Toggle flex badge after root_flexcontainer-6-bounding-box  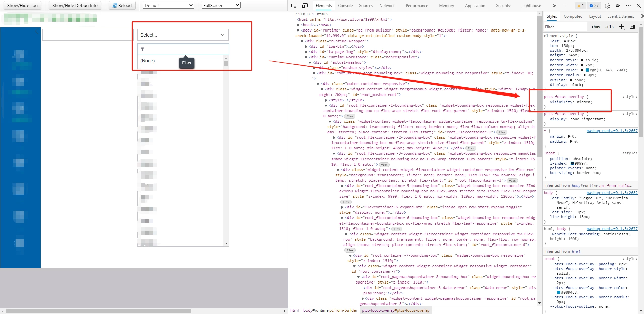pyautogui.click(x=397, y=229)
